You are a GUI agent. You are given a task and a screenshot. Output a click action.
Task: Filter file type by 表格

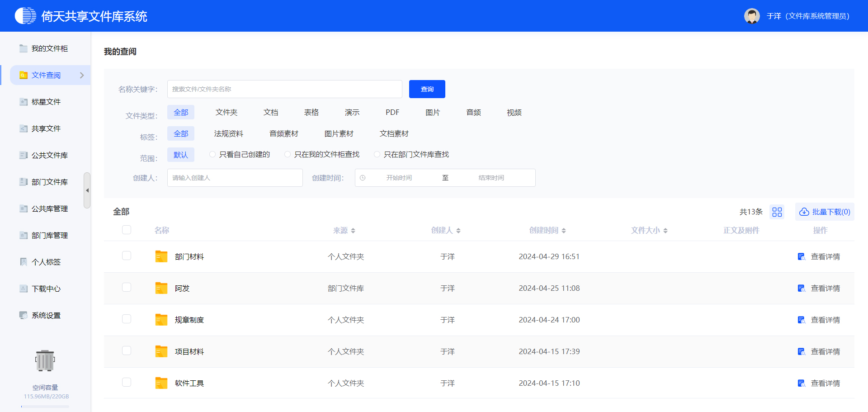click(311, 112)
